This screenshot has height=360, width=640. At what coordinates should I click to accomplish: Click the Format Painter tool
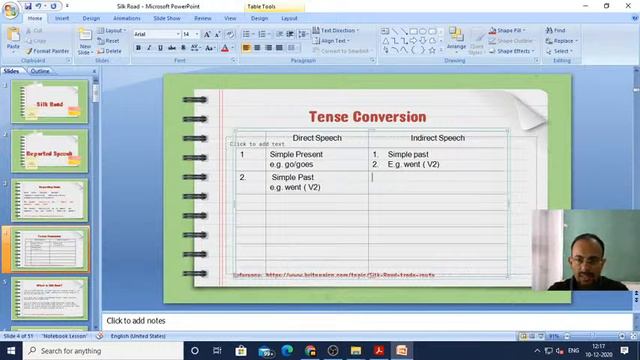click(x=47, y=51)
